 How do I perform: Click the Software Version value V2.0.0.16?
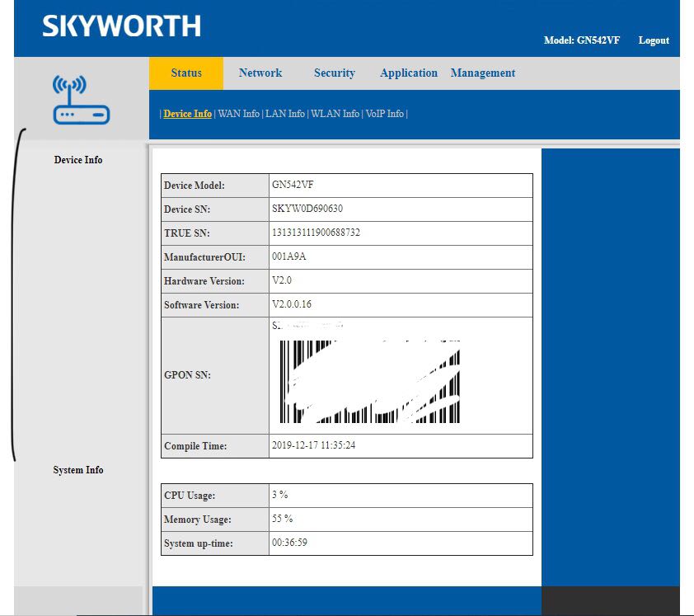pyautogui.click(x=292, y=304)
